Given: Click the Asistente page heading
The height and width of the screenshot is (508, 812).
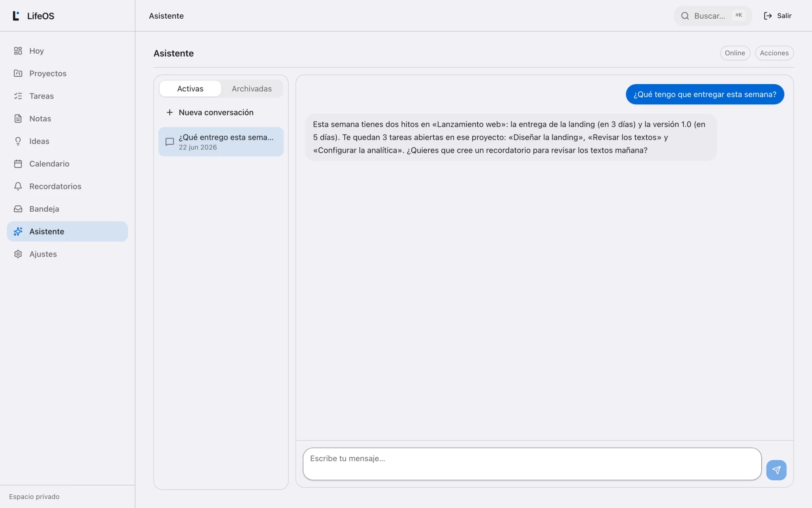Looking at the screenshot, I should point(173,53).
